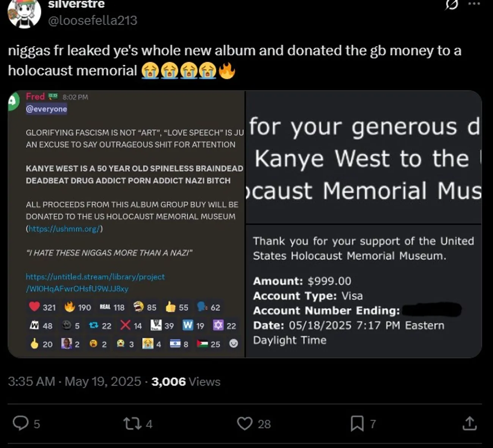View the 3,006 Views analytics
The width and height of the screenshot is (493, 448).
click(186, 381)
